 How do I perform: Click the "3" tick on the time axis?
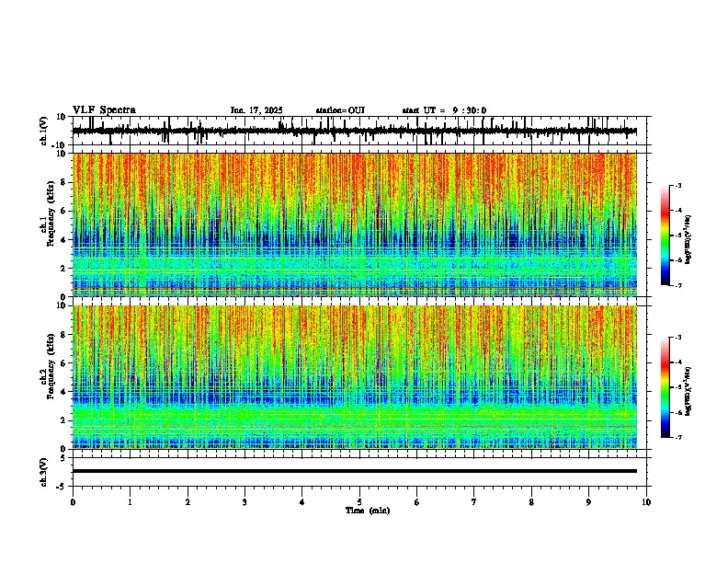245,502
